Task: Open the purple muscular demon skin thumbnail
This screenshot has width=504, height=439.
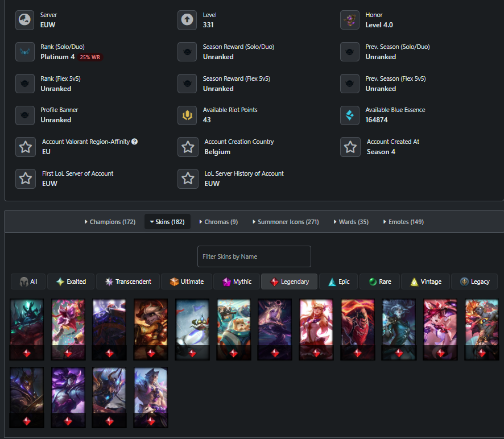Action: pos(68,397)
